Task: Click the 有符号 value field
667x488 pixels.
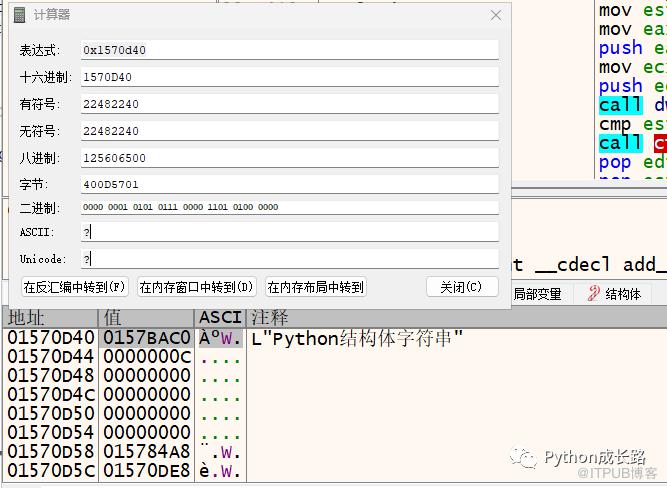Action: (289, 104)
